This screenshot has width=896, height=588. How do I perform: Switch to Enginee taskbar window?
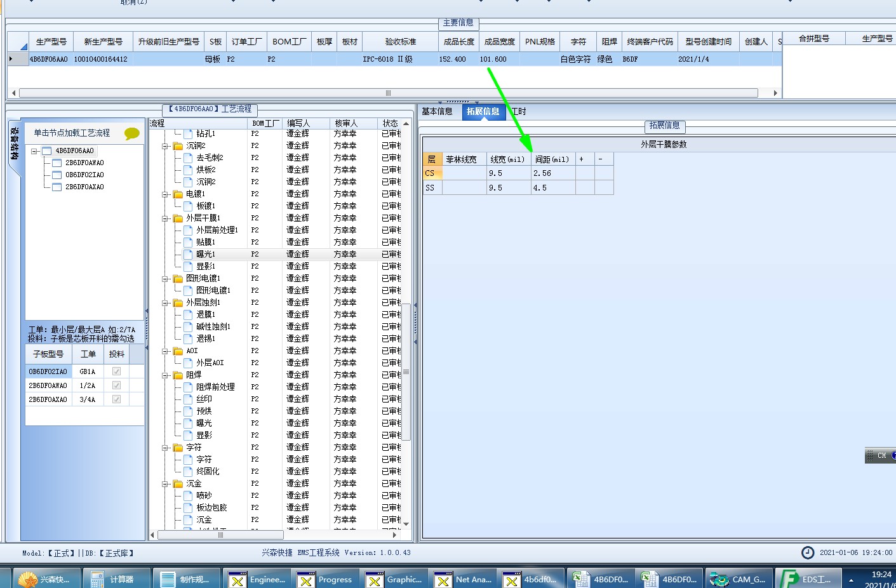257,579
